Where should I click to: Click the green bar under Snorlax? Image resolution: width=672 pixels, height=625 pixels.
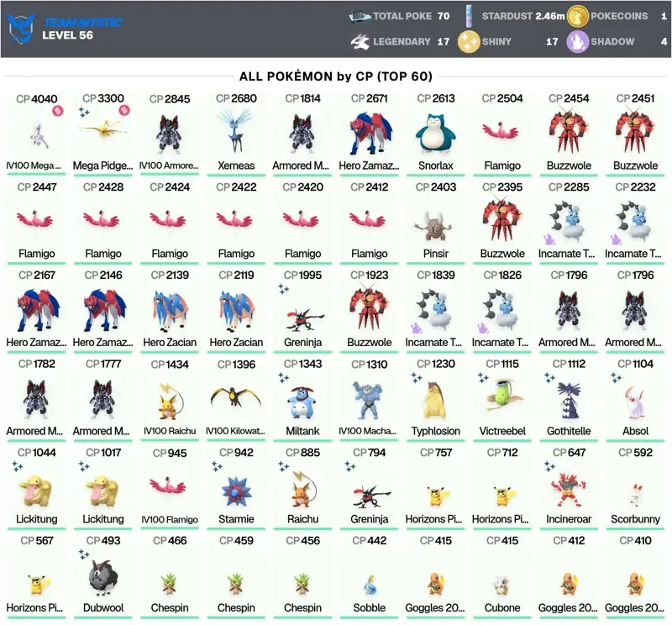tap(435, 175)
